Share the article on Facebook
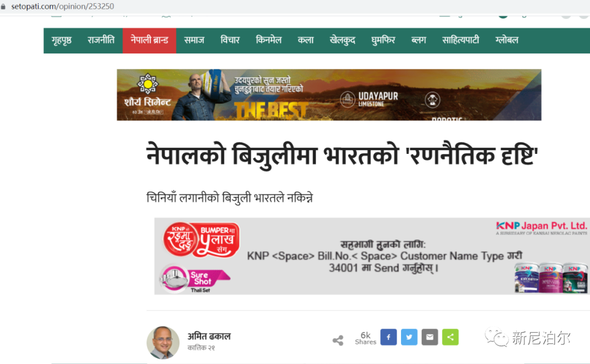Screen dimensions: 590x364 coord(388,337)
